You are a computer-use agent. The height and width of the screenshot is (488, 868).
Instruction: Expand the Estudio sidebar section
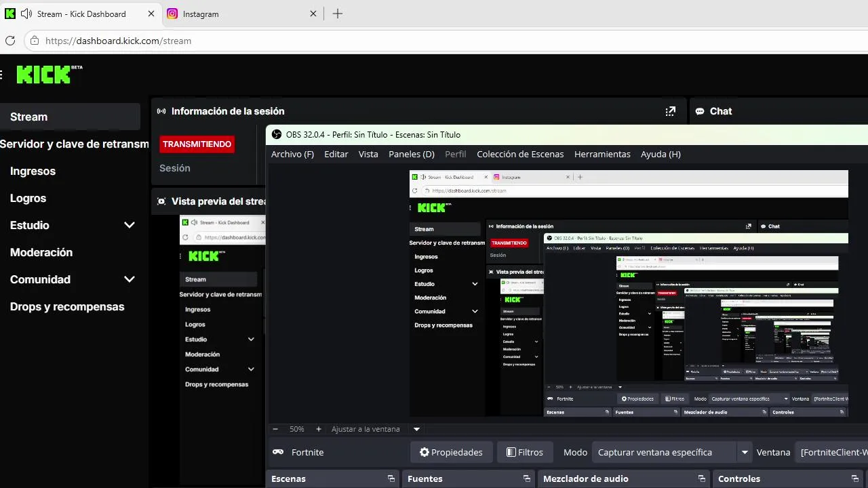(x=130, y=225)
